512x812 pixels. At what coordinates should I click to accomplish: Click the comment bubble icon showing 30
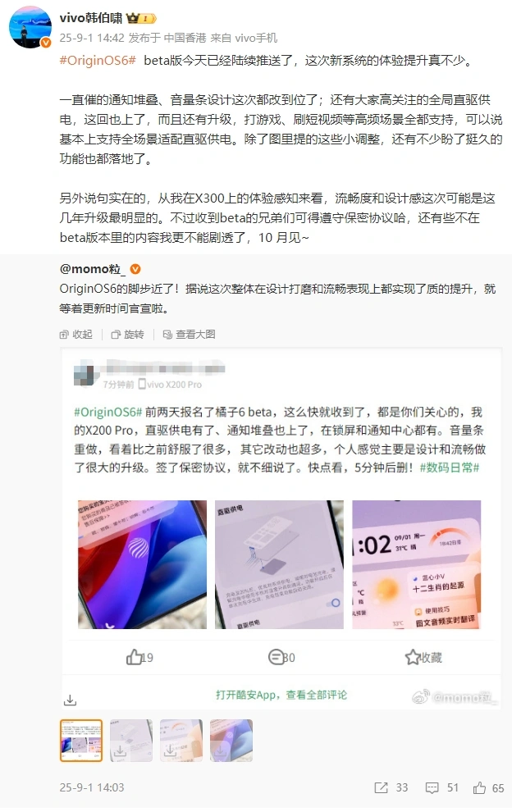pyautogui.click(x=277, y=657)
